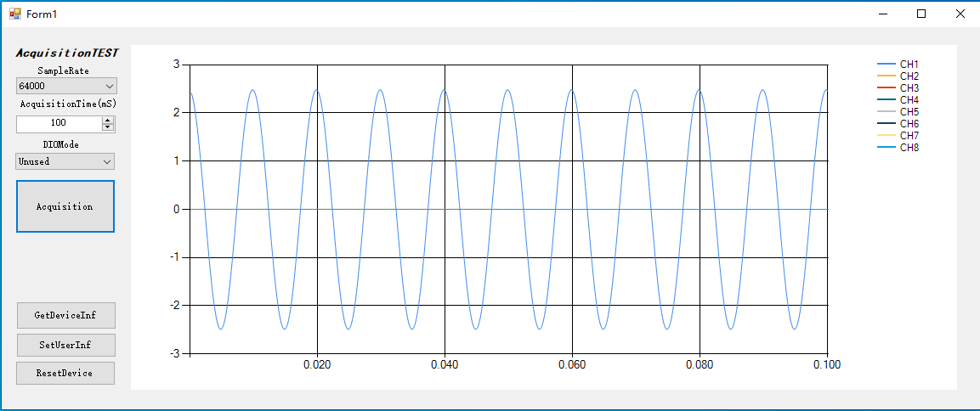Click the CH3 legend color line
The height and width of the screenshot is (411, 980).
coord(887,88)
